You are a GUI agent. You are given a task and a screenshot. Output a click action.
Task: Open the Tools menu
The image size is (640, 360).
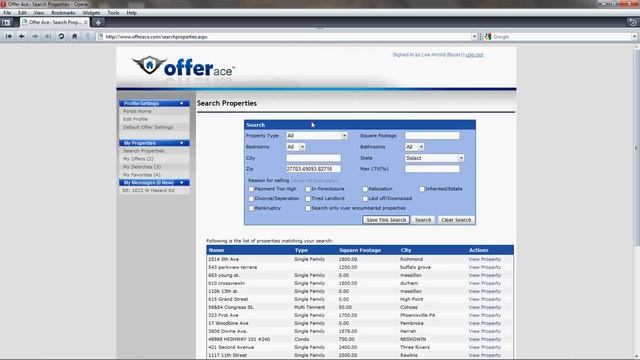[x=113, y=13]
